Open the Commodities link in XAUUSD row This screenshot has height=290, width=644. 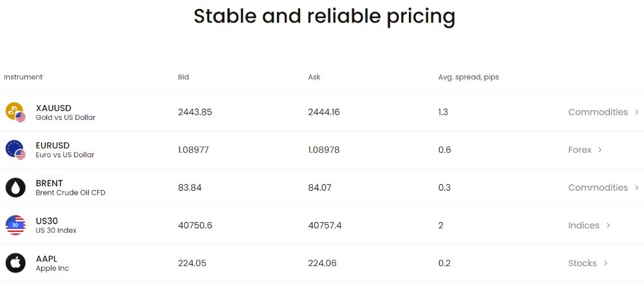(598, 112)
